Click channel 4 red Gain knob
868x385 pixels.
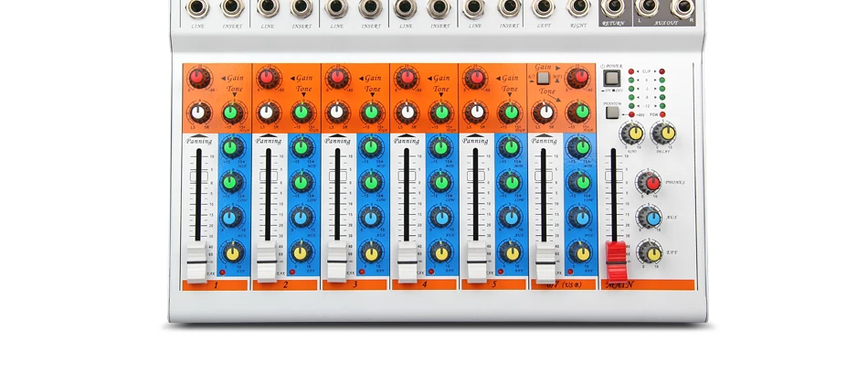click(x=407, y=78)
